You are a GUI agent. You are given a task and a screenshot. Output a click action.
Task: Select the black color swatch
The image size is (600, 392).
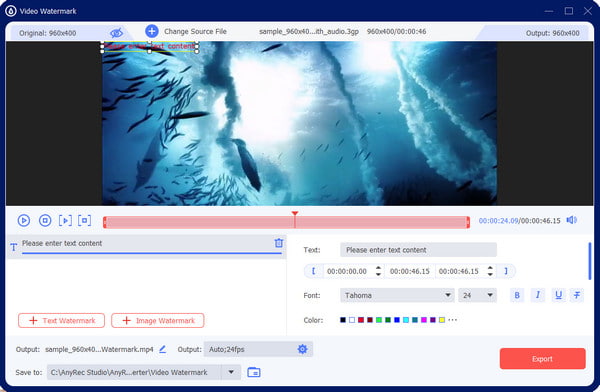[343, 320]
